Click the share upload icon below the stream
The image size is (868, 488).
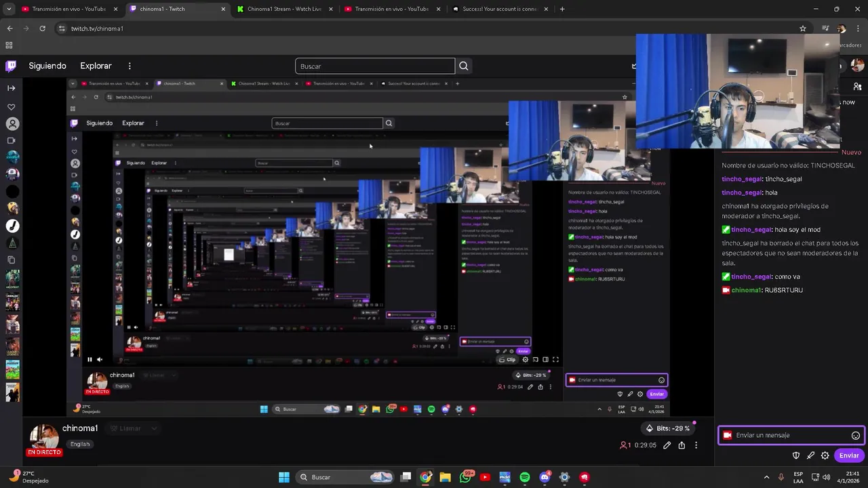(682, 445)
